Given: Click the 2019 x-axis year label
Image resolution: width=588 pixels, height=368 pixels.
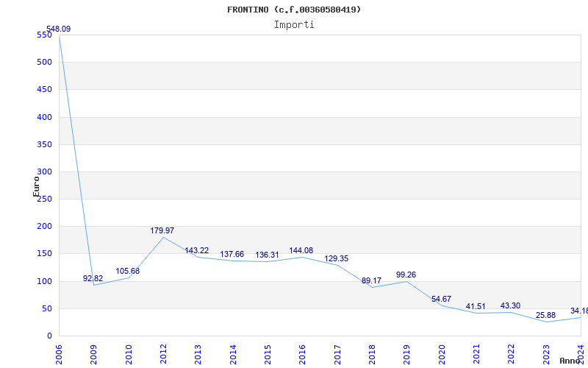Looking at the screenshot, I should pos(406,355).
